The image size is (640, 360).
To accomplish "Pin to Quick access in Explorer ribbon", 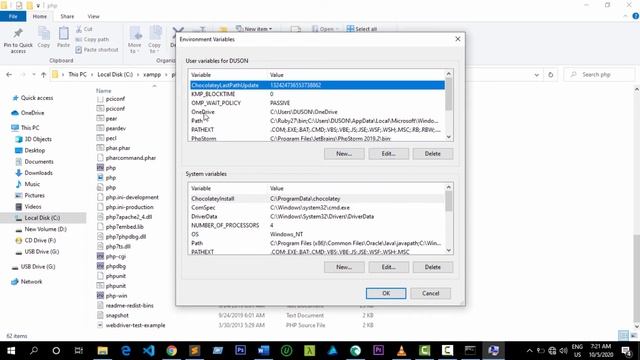I will coord(18,40).
